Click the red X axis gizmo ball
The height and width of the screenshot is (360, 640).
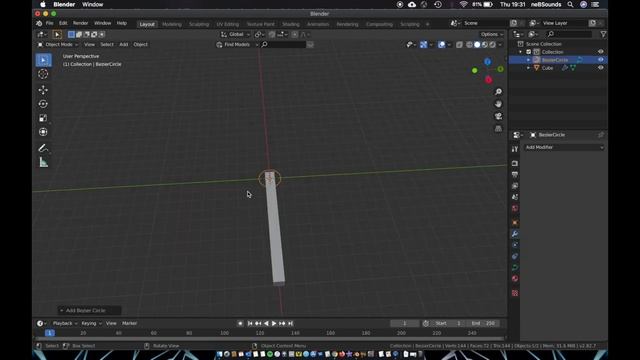[x=489, y=80]
